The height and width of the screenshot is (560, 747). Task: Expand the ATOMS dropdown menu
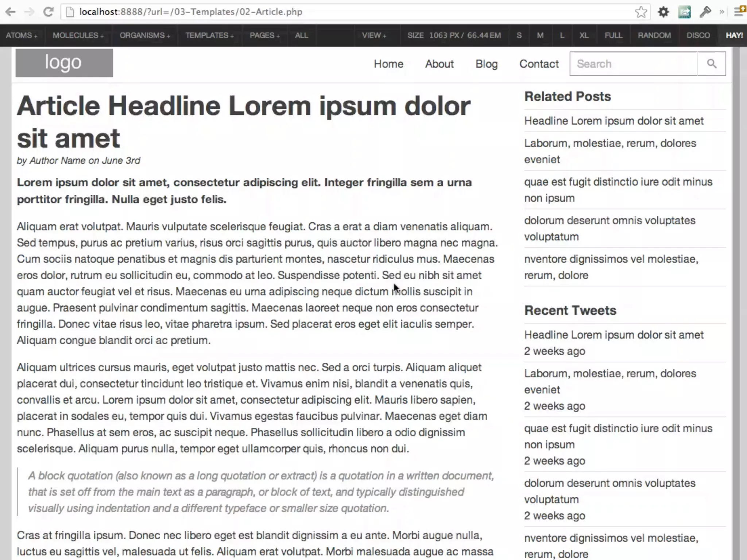click(22, 35)
